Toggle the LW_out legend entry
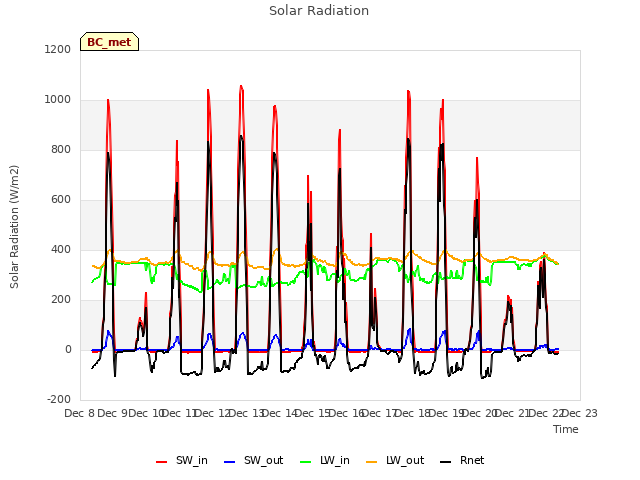 tap(395, 461)
